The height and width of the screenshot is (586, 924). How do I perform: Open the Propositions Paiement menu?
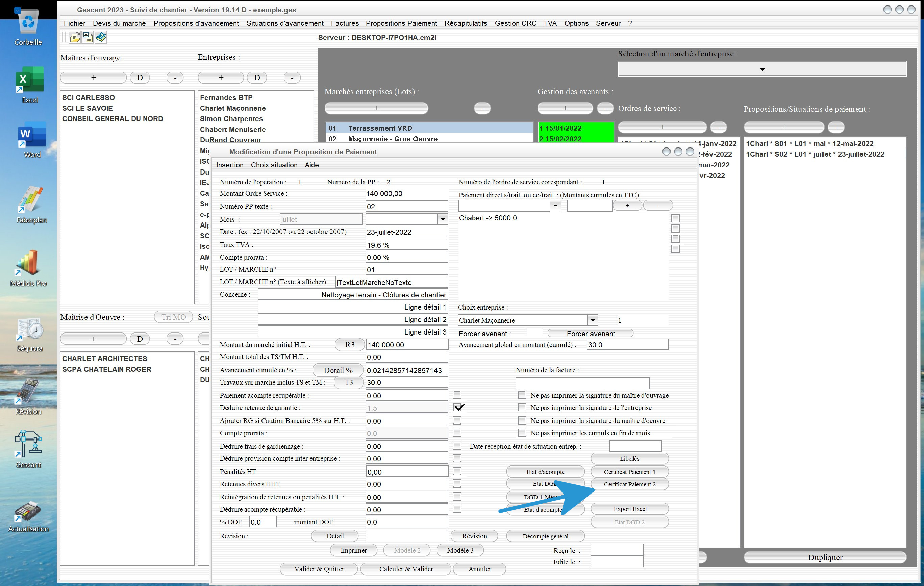pos(401,23)
